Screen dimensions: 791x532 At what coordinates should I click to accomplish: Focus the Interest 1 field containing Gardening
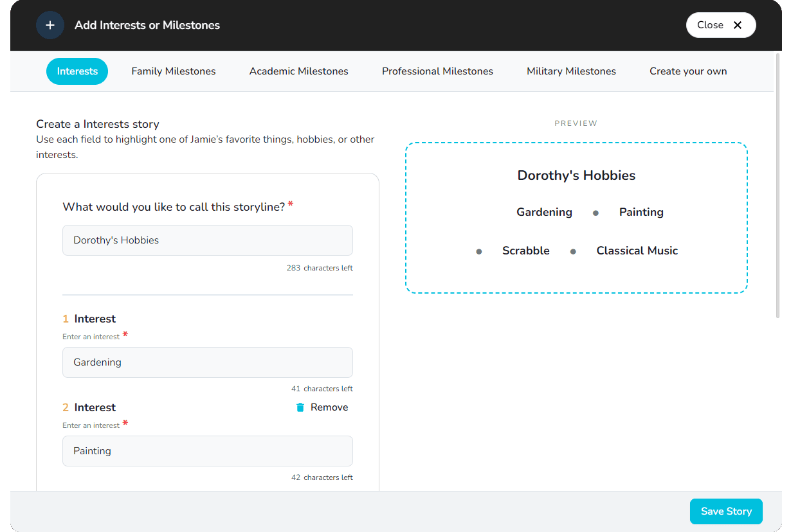(207, 362)
